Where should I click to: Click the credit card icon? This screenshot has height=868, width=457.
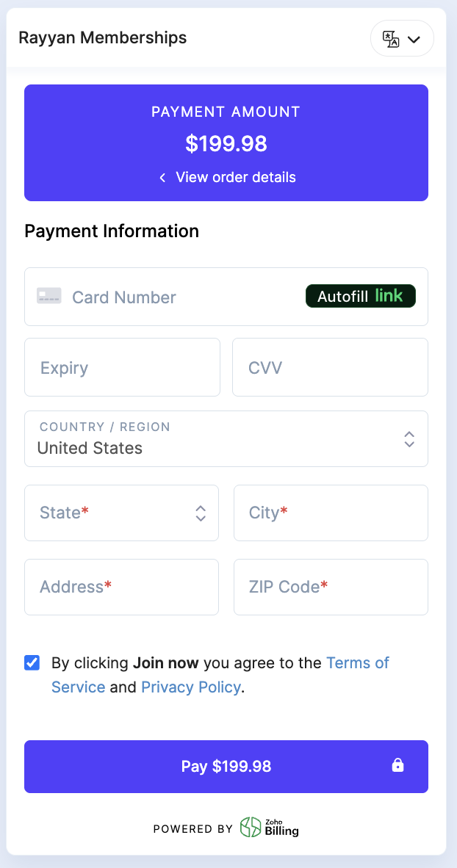click(49, 297)
